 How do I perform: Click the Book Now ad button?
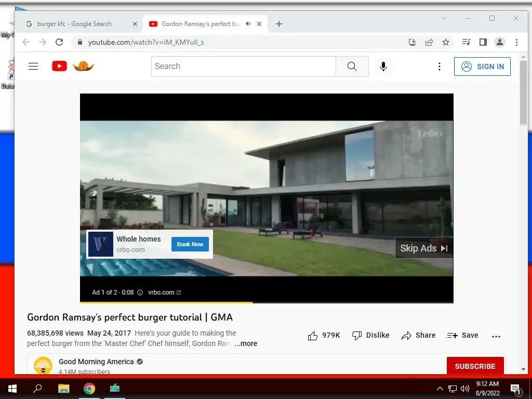(x=190, y=244)
